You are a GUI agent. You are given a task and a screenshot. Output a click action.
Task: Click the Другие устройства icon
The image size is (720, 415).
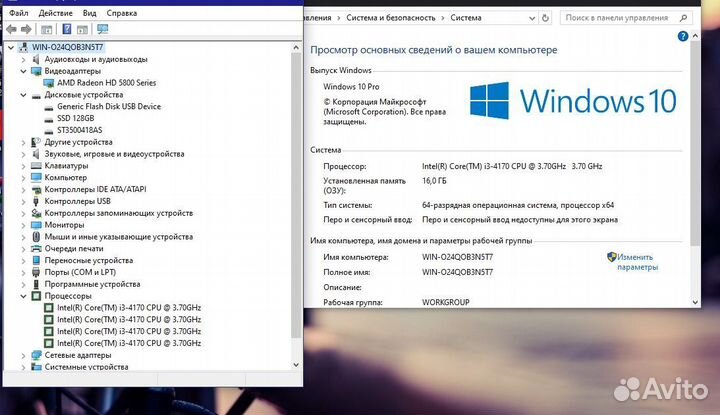[x=36, y=142]
